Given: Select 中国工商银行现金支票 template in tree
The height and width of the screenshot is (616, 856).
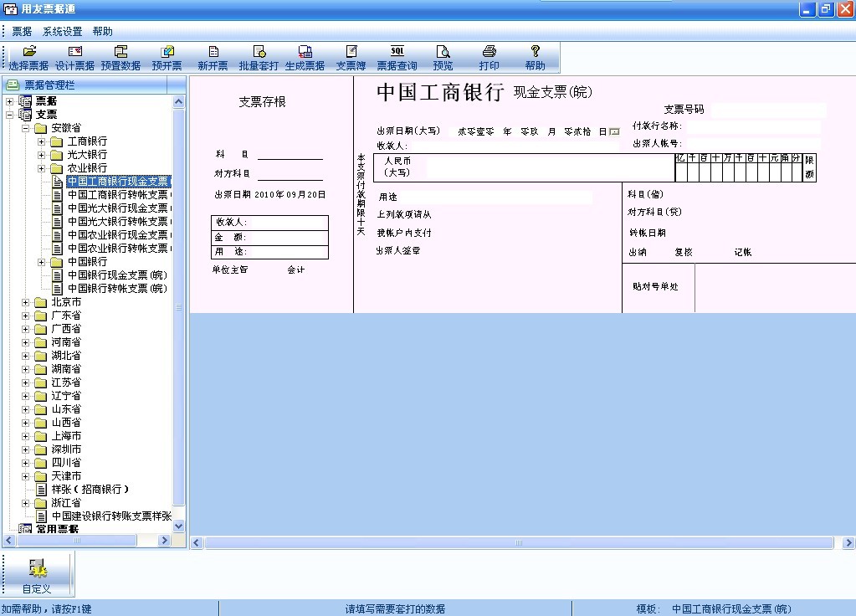Looking at the screenshot, I should 119,182.
